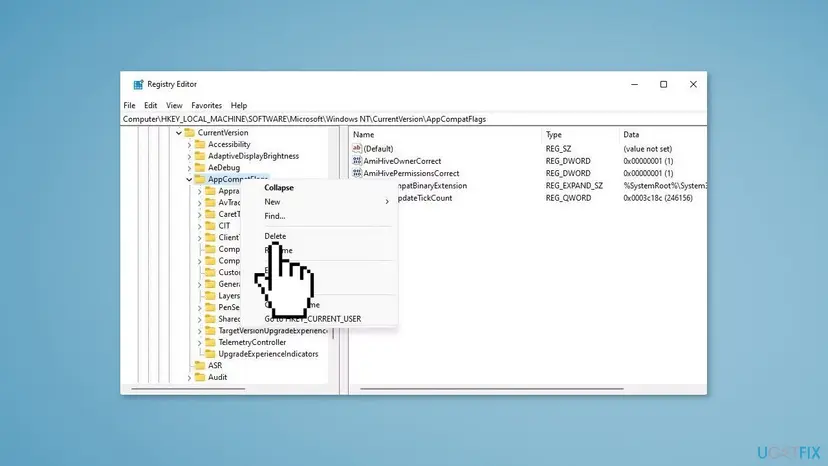The image size is (828, 466).
Task: Select the (Default) value name
Action: [x=378, y=149]
